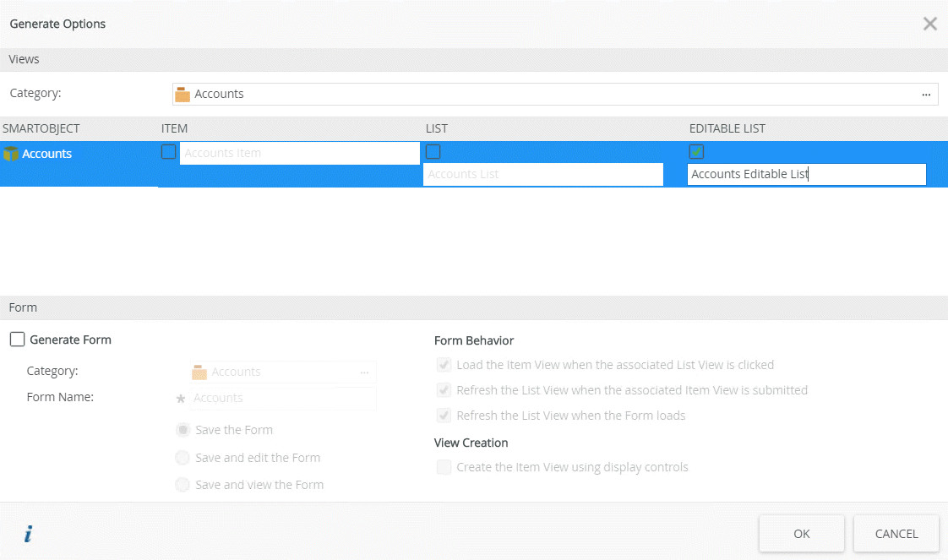This screenshot has height=560, width=948.
Task: Click the blue information icon
Action: pos(28,534)
